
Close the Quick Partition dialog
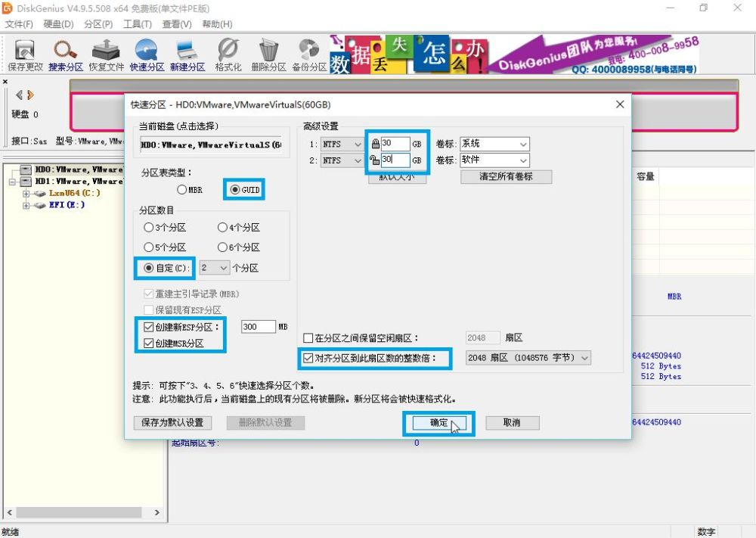(x=620, y=104)
